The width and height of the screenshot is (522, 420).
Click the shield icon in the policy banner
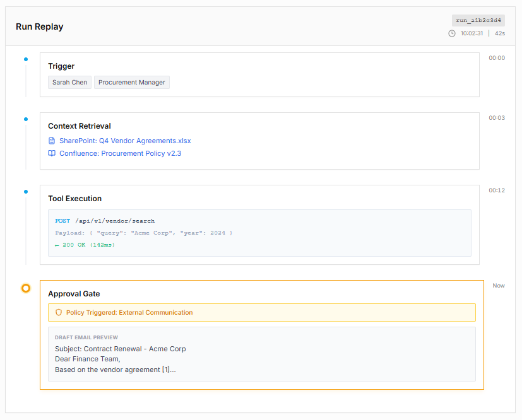(x=59, y=312)
